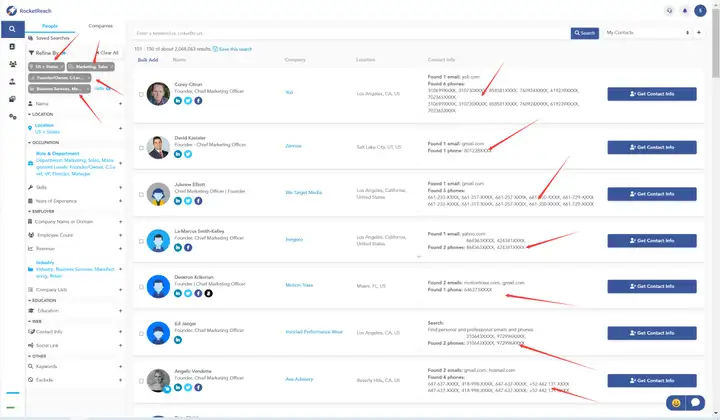Select checkbox for We Target Media row
This screenshot has height=420, width=720.
pos(141,195)
